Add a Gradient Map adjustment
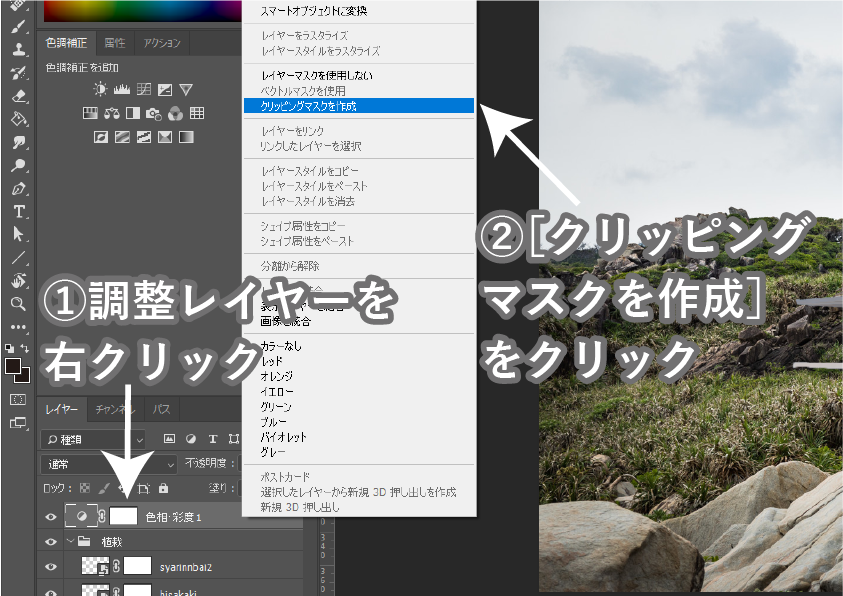 pyautogui.click(x=186, y=137)
